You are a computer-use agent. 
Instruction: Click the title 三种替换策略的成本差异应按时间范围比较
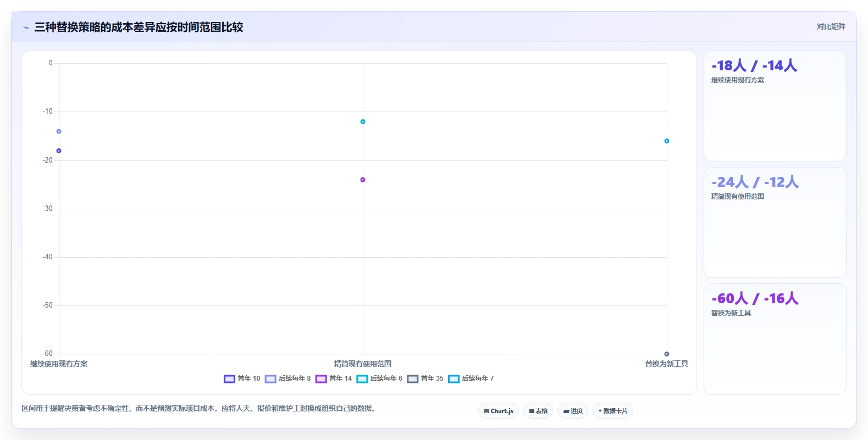pyautogui.click(x=139, y=27)
